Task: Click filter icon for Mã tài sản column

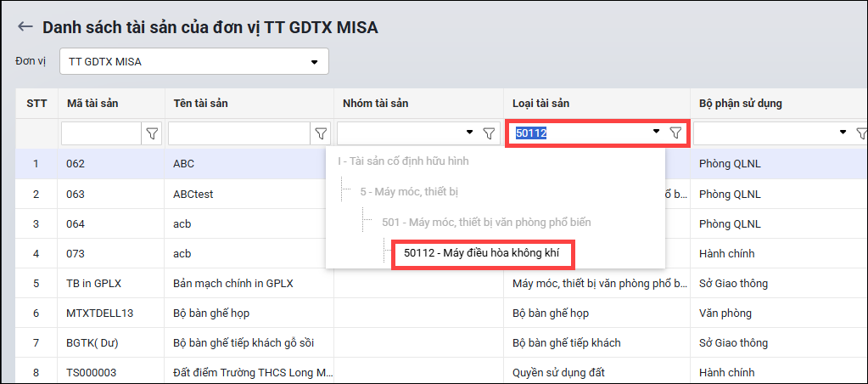Action: tap(152, 133)
